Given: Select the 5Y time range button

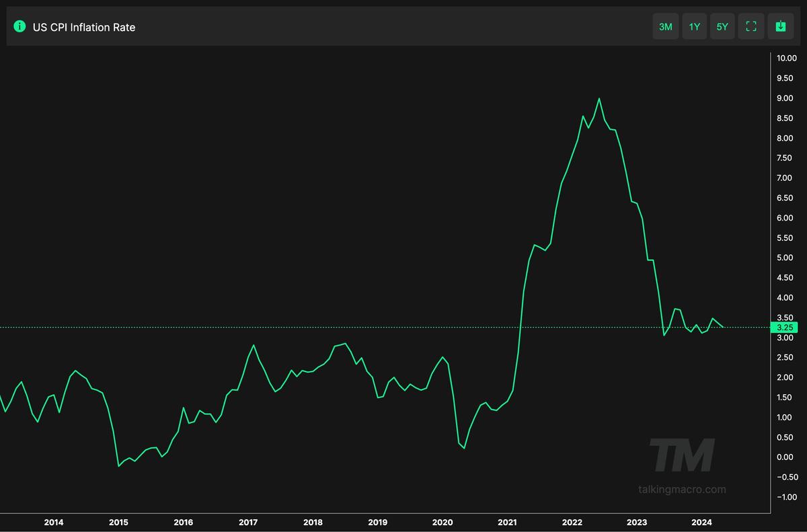Looking at the screenshot, I should [x=722, y=26].
